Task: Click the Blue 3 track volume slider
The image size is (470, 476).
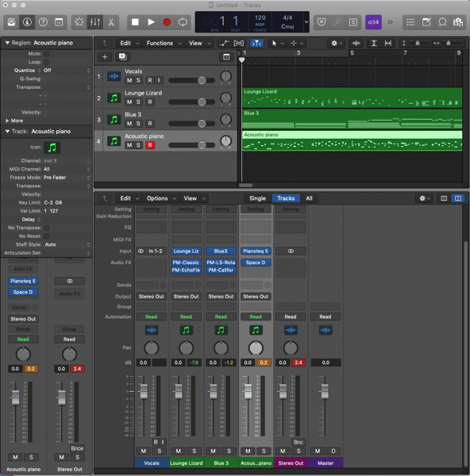Action: (192, 124)
